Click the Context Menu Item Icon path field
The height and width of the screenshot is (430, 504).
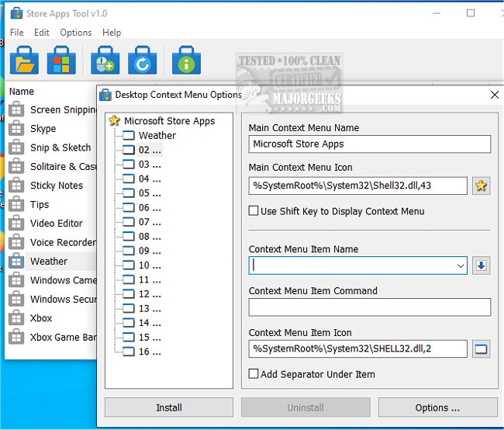pyautogui.click(x=357, y=349)
